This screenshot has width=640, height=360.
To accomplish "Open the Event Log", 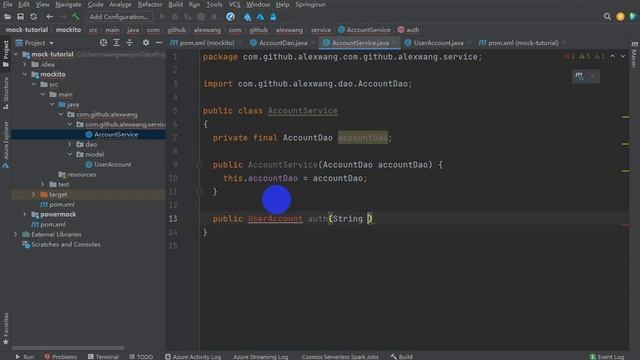I will pos(607,356).
